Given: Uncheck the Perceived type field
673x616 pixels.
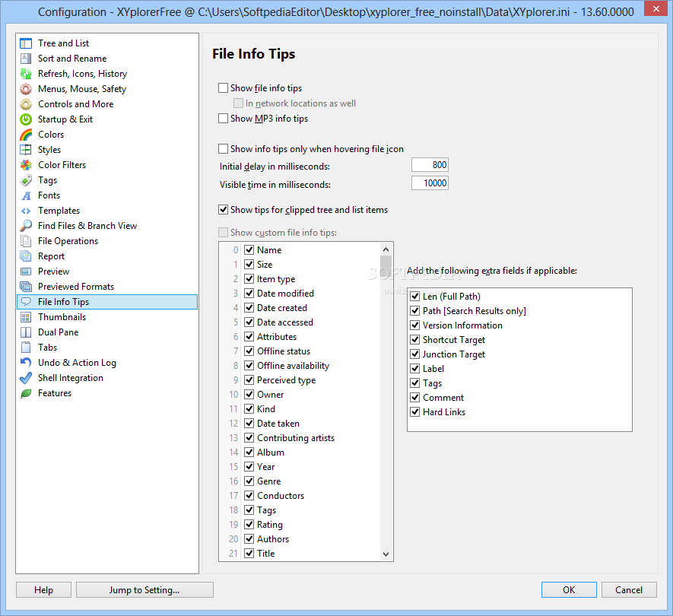Looking at the screenshot, I should [x=249, y=380].
